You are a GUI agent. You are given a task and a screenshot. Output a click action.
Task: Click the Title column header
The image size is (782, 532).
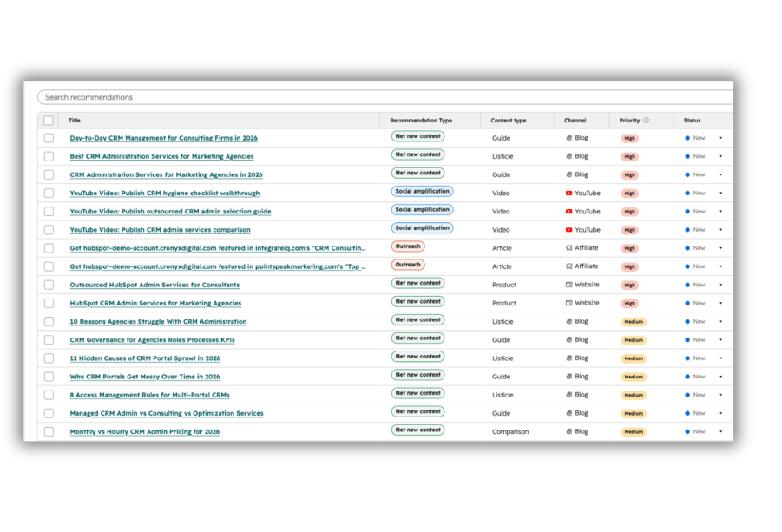point(75,120)
